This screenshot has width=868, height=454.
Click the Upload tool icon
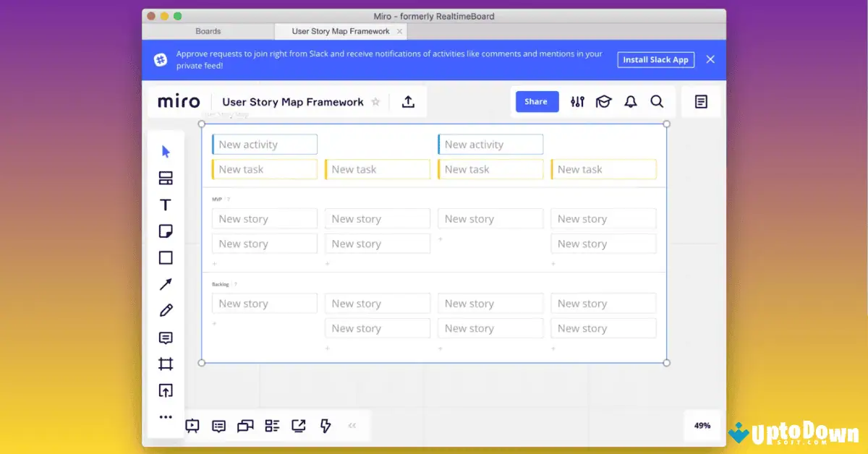pyautogui.click(x=166, y=391)
